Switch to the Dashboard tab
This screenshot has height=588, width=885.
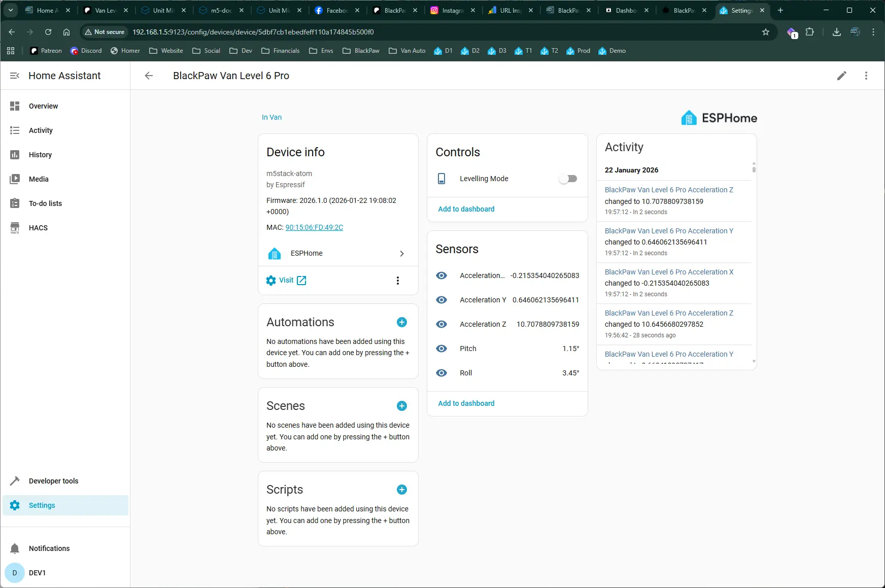pyautogui.click(x=626, y=10)
